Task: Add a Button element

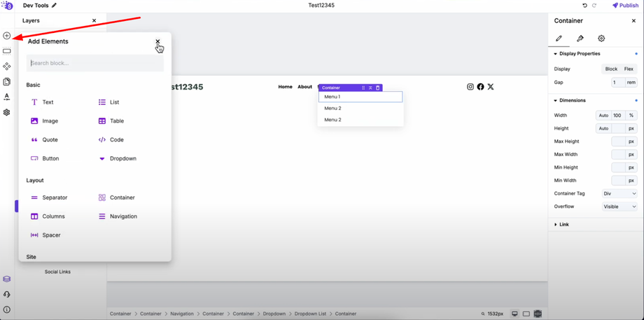Action: pyautogui.click(x=45, y=158)
